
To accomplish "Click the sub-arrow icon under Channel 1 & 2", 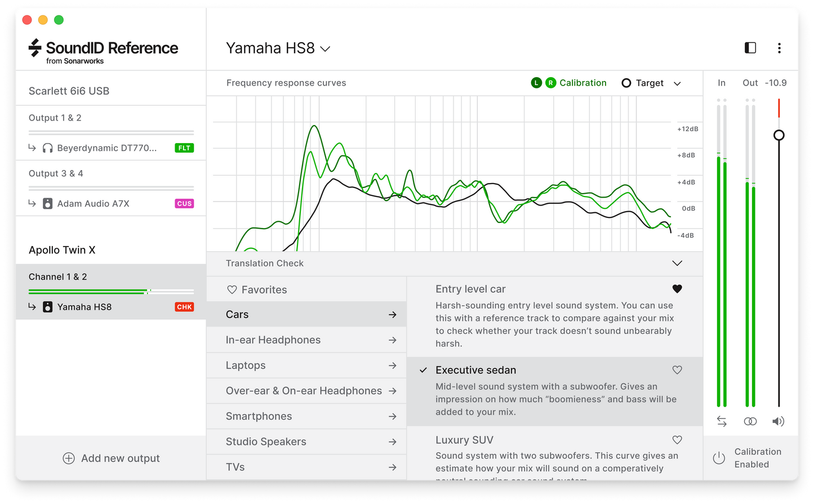I will click(32, 306).
